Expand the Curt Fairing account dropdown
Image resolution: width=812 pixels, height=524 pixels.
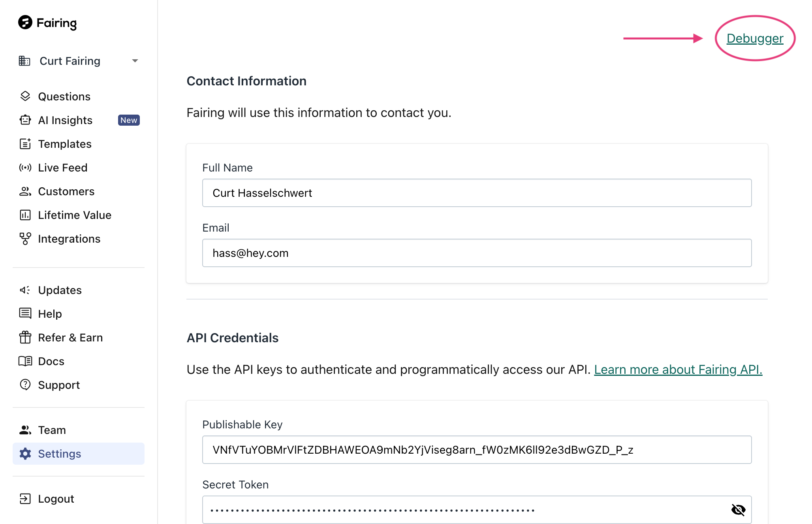[x=135, y=61]
